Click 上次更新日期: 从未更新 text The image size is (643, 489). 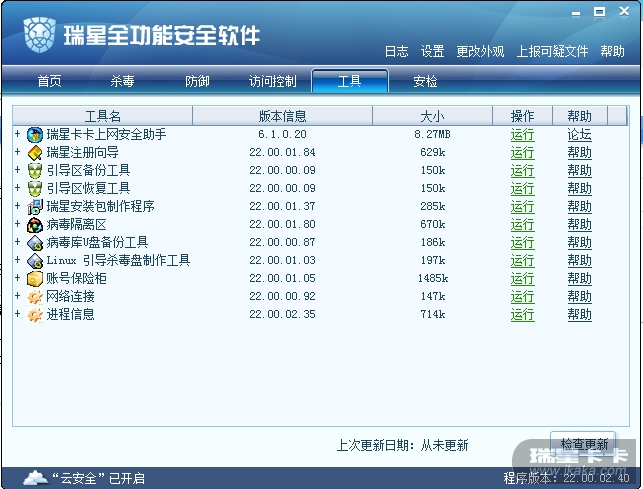(x=402, y=445)
